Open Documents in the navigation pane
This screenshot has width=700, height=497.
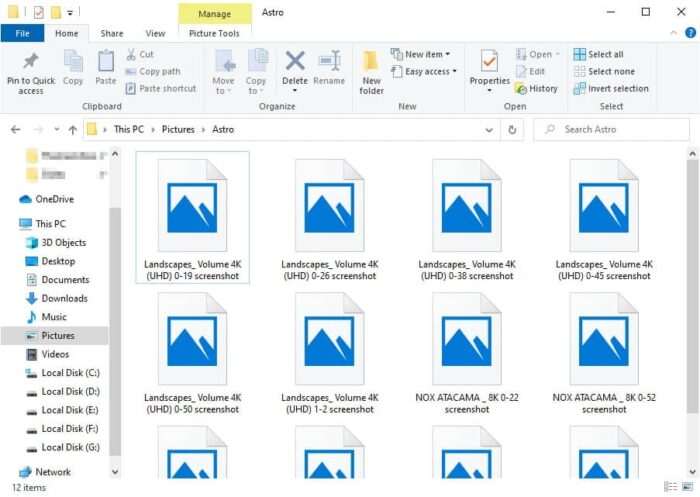pos(58,280)
